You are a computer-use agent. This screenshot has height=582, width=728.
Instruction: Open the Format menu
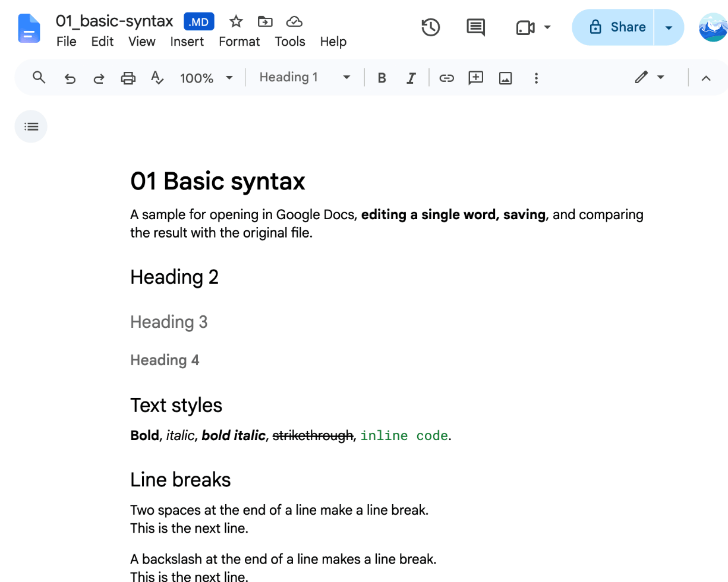click(239, 42)
